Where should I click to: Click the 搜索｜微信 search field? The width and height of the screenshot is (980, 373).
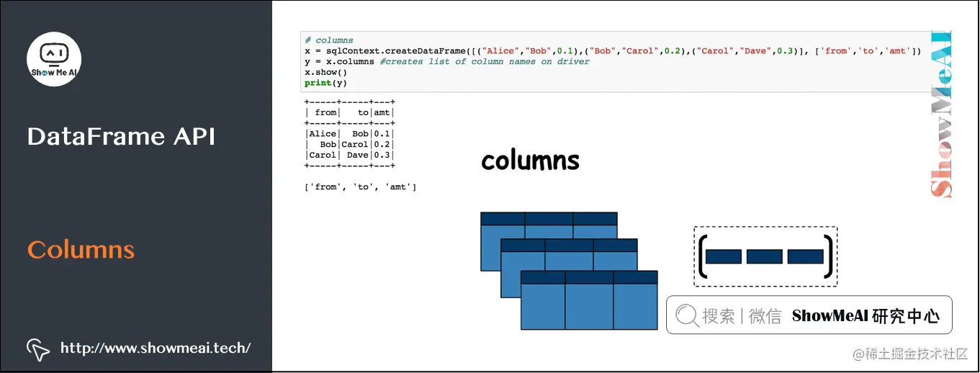(809, 315)
